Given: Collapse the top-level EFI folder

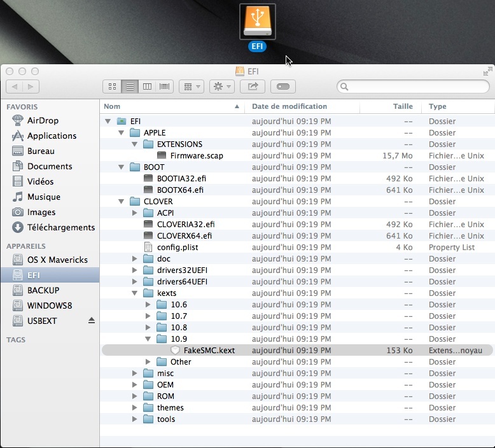Looking at the screenshot, I should [108, 122].
